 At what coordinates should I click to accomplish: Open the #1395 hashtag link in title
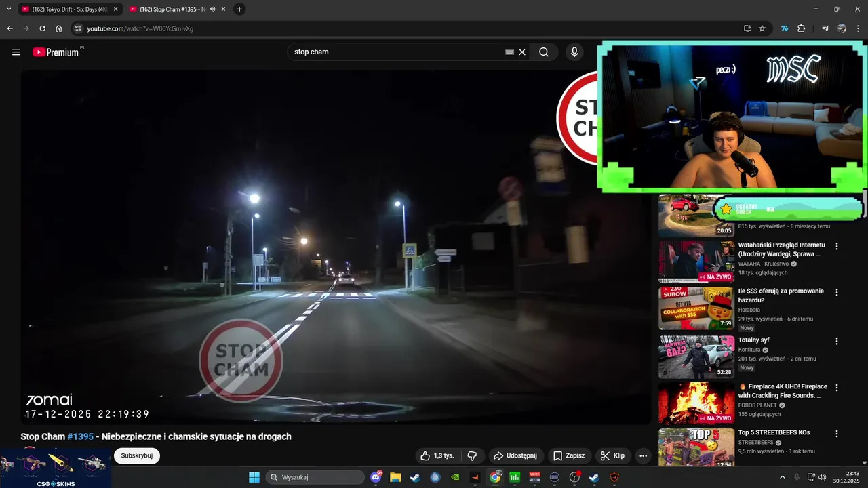(x=81, y=436)
